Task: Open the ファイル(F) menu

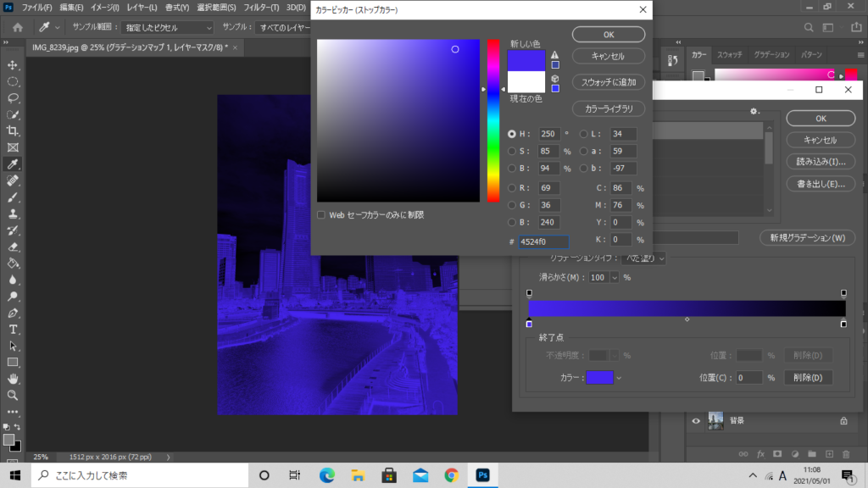Action: [x=36, y=8]
